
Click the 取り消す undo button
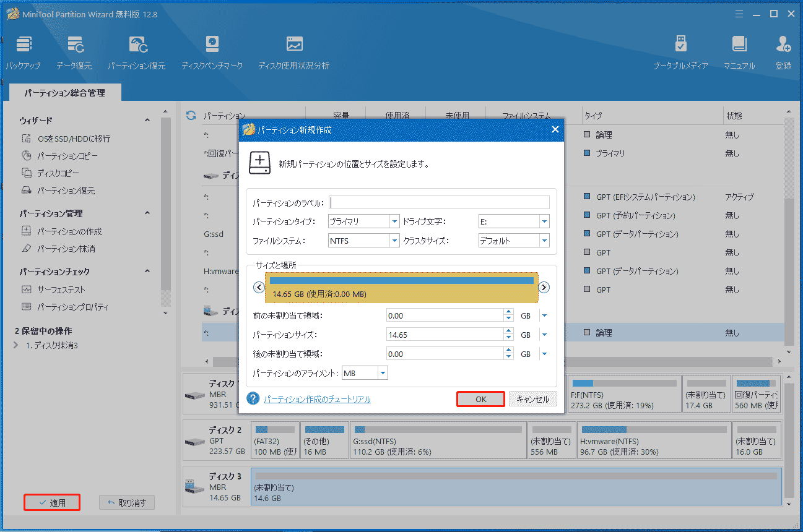127,502
